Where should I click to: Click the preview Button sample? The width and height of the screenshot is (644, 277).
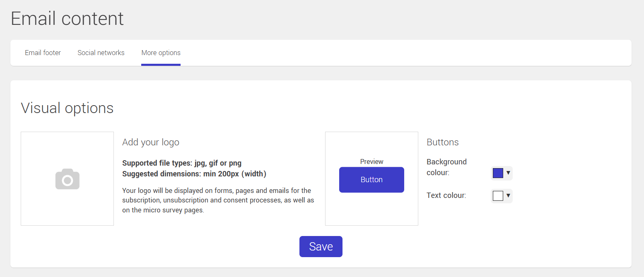pos(371,180)
